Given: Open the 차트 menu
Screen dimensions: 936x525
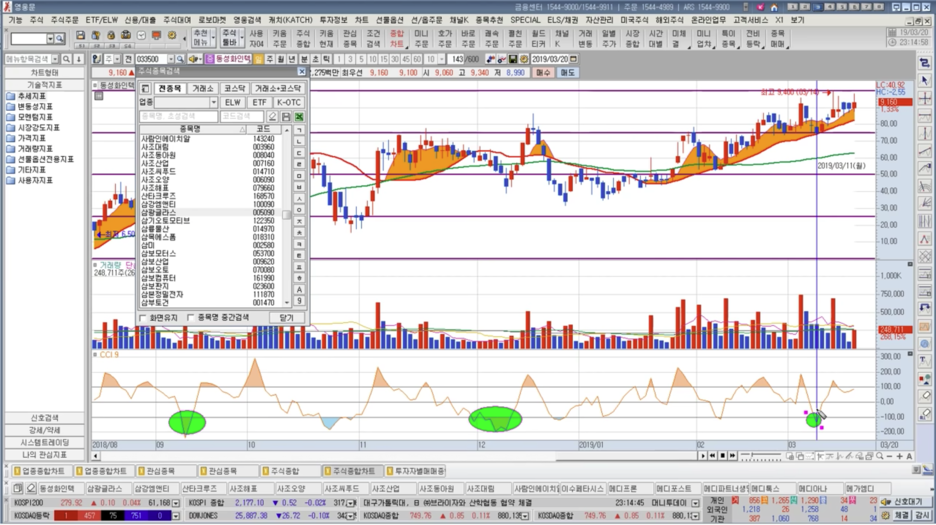Looking at the screenshot, I should click(362, 20).
